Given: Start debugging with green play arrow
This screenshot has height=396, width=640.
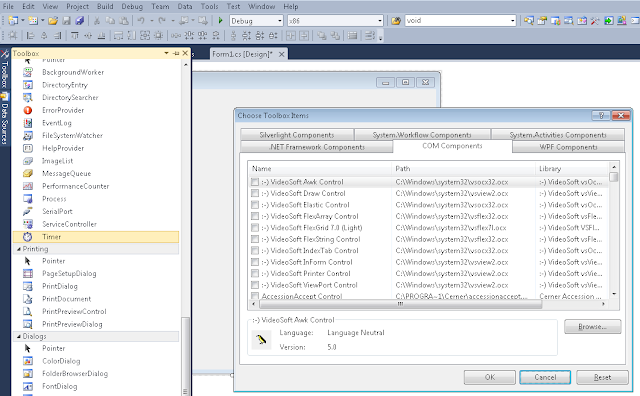Looking at the screenshot, I should pos(220,20).
